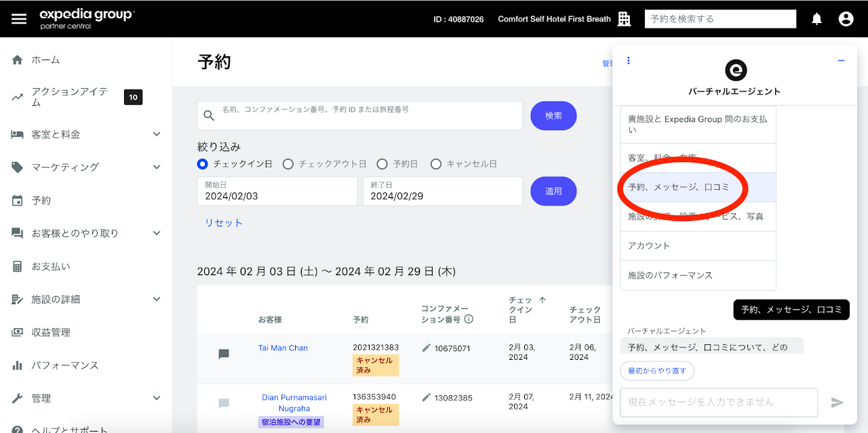Open the hamburger navigation menu
868x433 pixels.
coord(19,19)
